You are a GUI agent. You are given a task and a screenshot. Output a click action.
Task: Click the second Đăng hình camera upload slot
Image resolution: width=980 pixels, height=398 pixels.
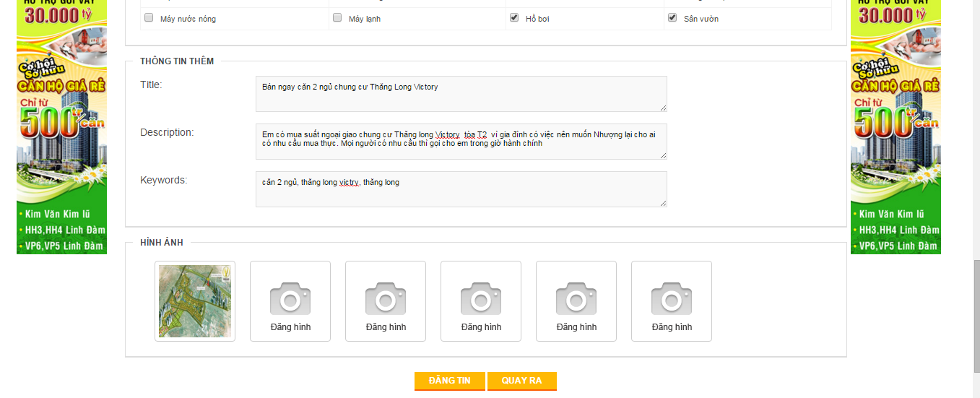386,300
